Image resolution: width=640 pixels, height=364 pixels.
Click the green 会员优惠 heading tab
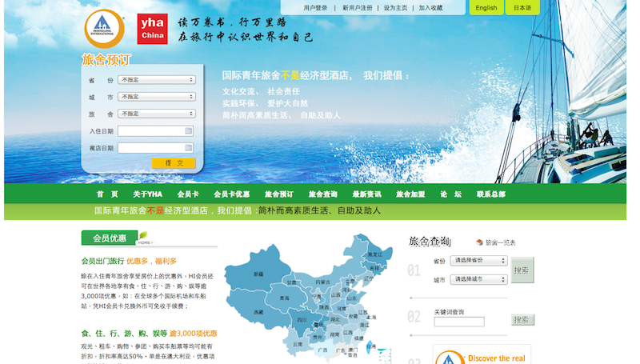point(110,238)
